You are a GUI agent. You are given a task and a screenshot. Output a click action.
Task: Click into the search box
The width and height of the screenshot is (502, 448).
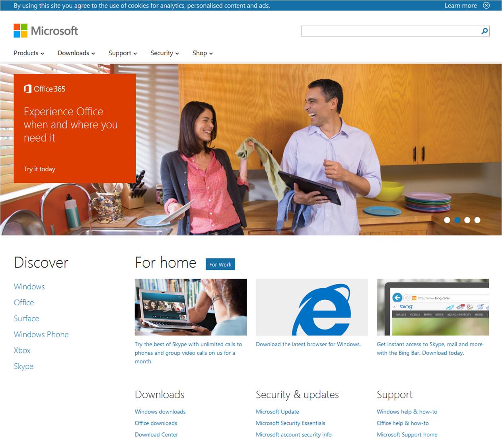[391, 31]
